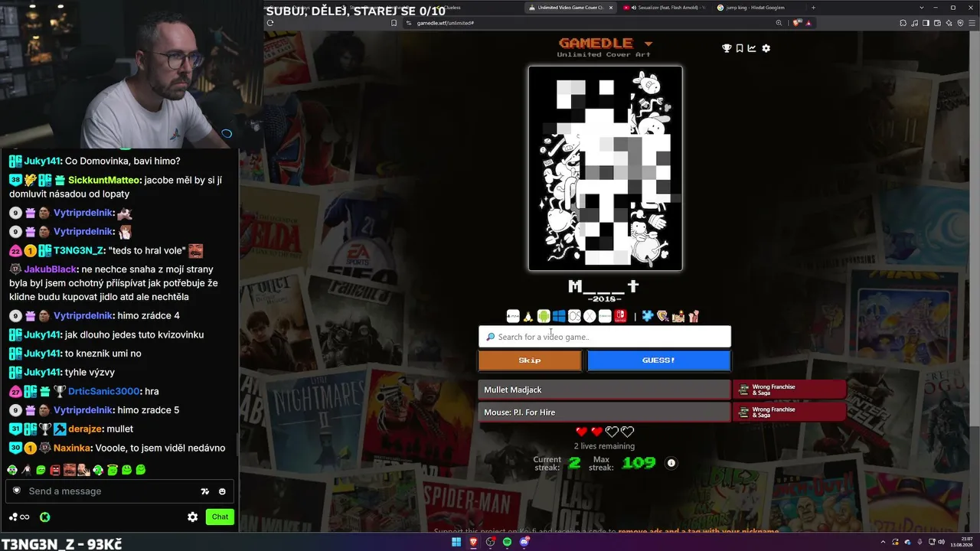Click the blue GUESS! button
This screenshot has width=980, height=551.
(658, 360)
